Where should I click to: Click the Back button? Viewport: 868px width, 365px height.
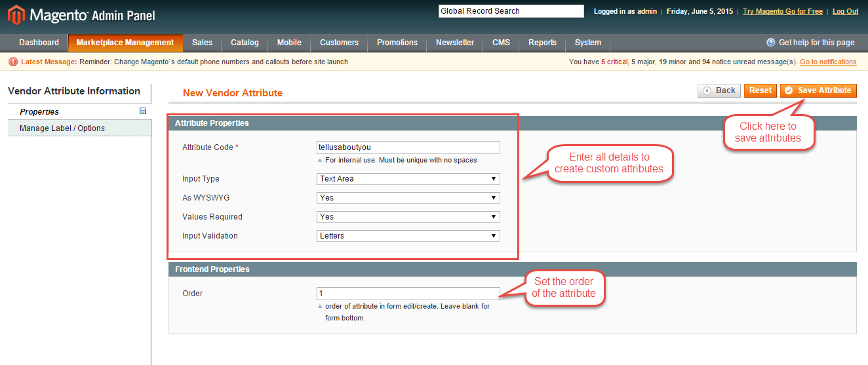pos(719,90)
